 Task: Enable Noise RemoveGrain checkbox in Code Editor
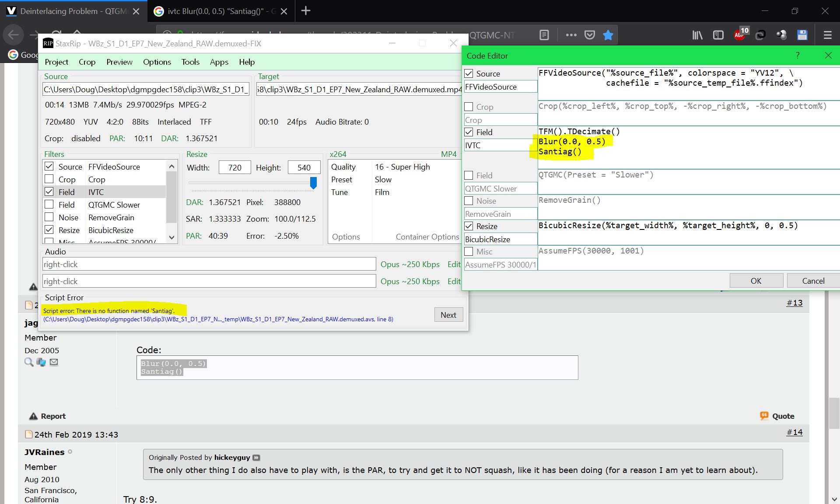tap(469, 201)
